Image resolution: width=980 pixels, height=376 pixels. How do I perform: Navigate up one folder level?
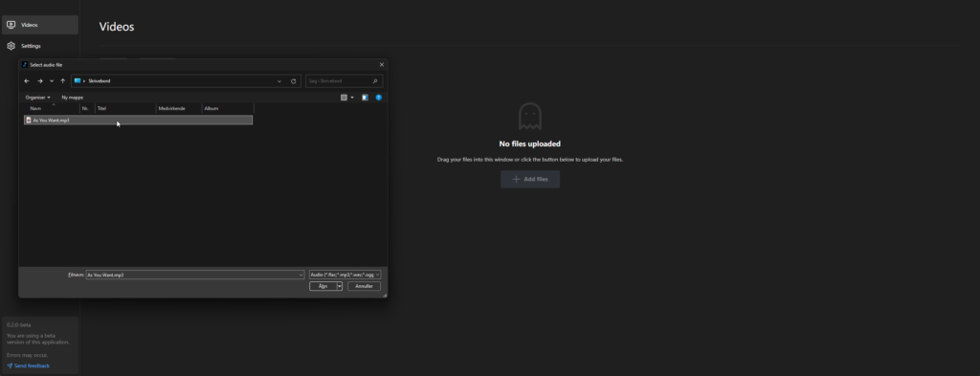click(x=62, y=81)
